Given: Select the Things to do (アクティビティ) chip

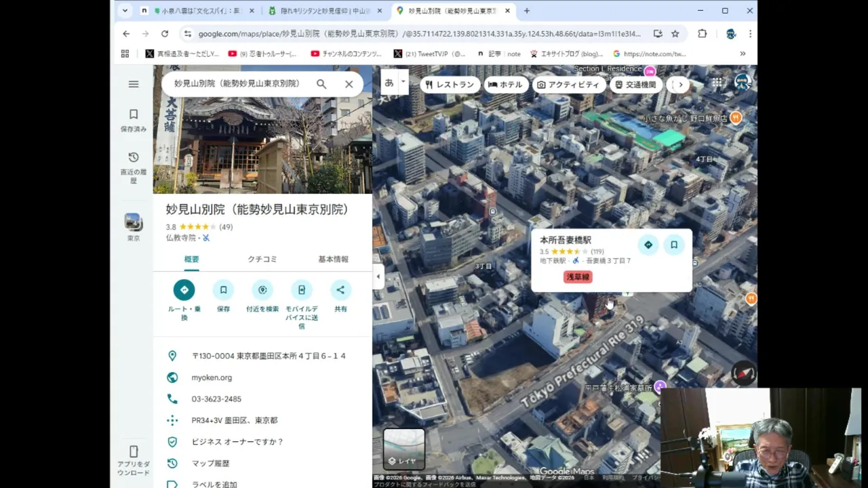Looking at the screenshot, I should pyautogui.click(x=568, y=85).
